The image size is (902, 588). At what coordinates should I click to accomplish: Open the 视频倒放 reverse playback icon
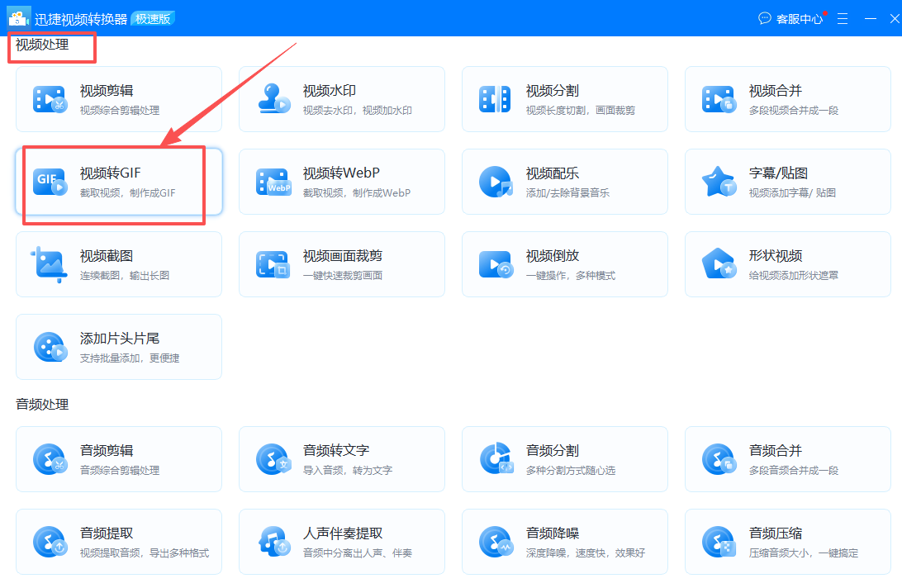click(496, 264)
